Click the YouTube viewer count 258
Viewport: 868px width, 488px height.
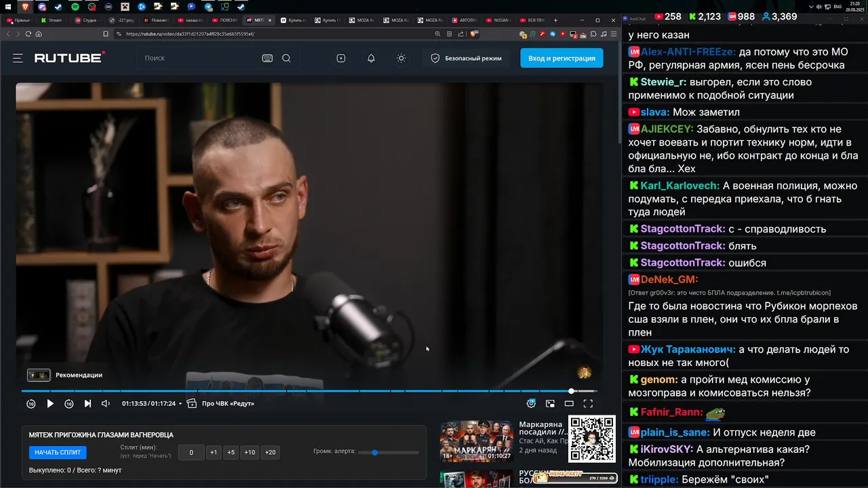(668, 16)
